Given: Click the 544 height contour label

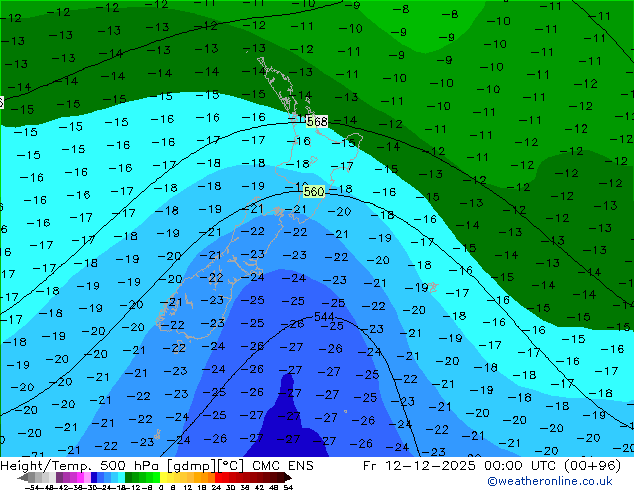Looking at the screenshot, I should click(324, 317).
